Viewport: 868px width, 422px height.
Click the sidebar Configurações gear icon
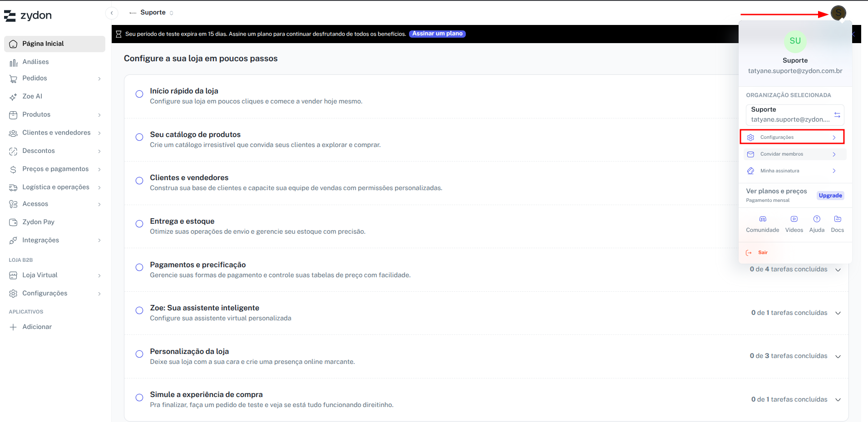pyautogui.click(x=13, y=294)
